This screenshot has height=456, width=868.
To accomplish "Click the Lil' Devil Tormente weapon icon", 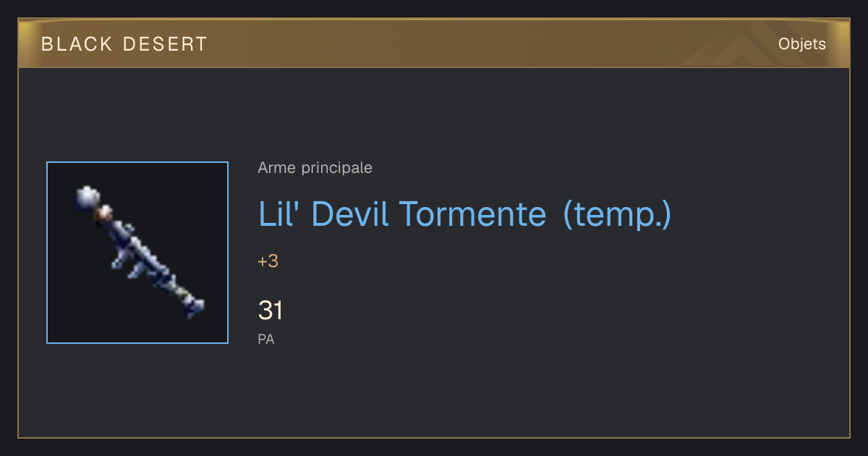I will 137,253.
